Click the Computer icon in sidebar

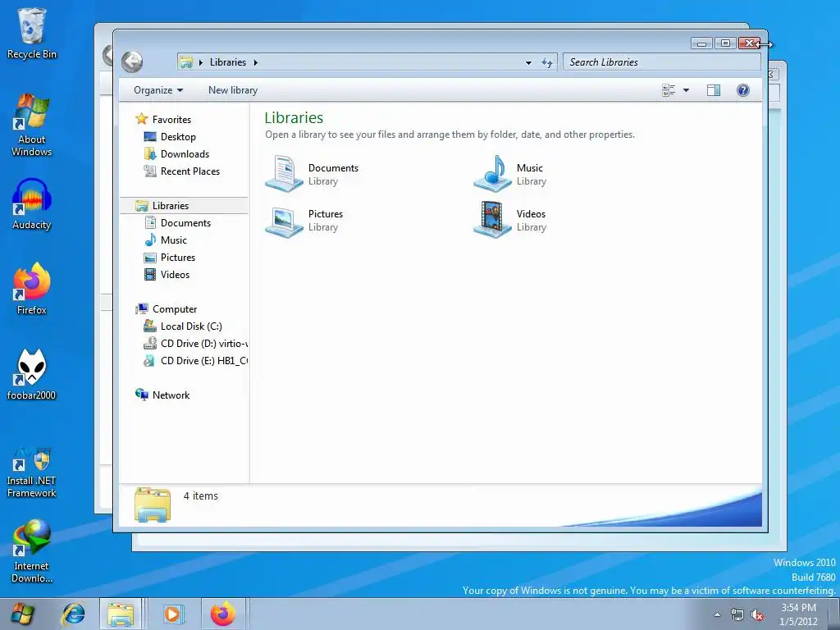pos(141,308)
